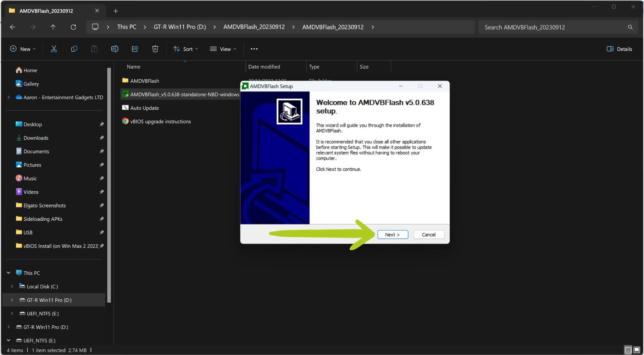Click the Copy icon in toolbar
Screen dimensions: 644x355
point(74,49)
